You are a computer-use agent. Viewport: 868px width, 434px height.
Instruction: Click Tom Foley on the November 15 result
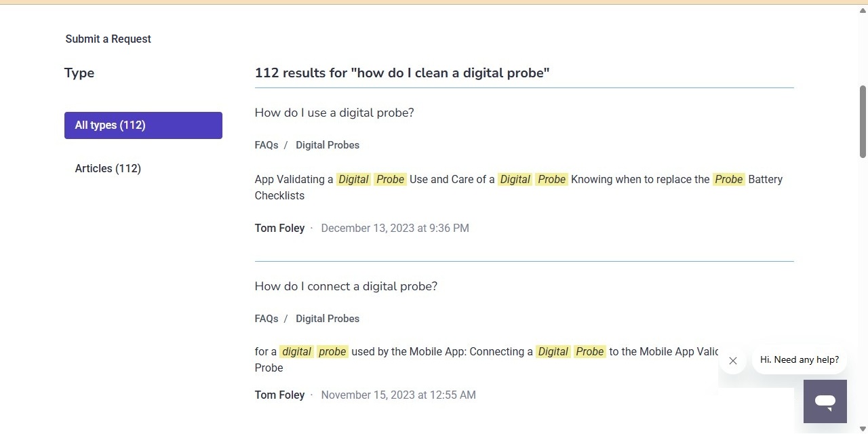tap(279, 395)
